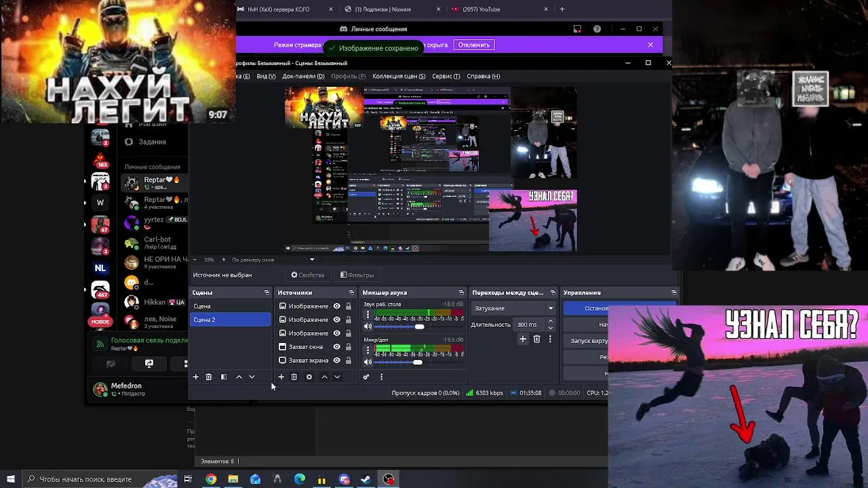
Task: Open audio mixer three-dots menu at bottom
Action: click(x=381, y=377)
